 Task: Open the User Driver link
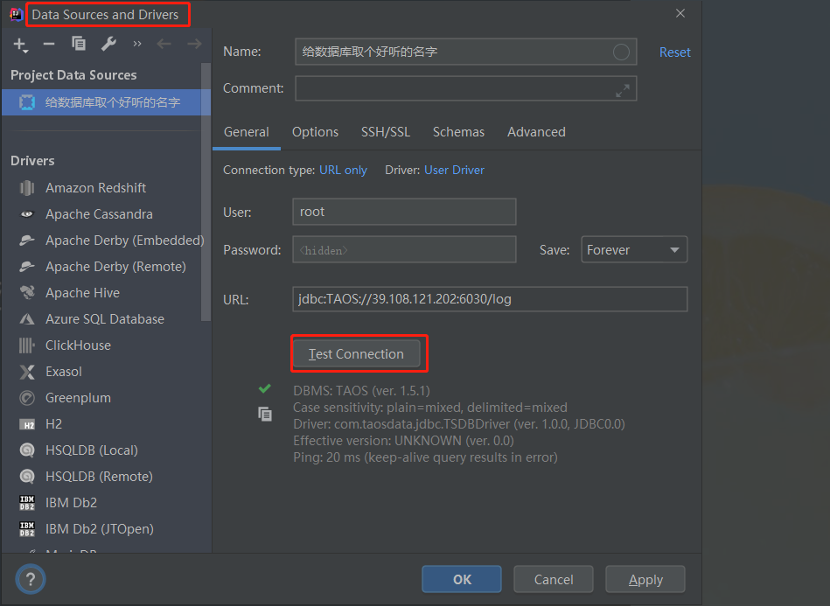[454, 170]
